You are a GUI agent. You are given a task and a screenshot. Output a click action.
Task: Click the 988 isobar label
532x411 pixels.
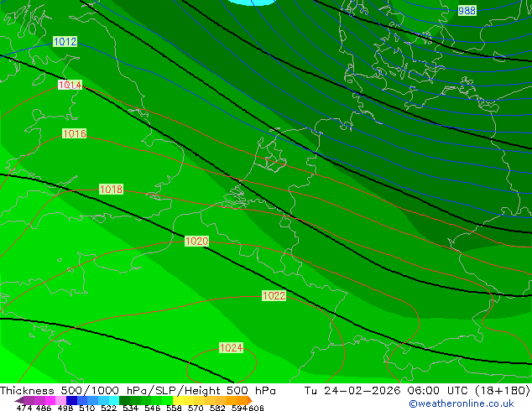tap(467, 11)
